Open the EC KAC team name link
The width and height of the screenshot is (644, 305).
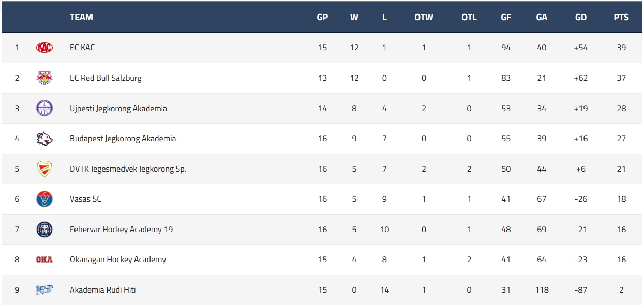[x=82, y=48]
